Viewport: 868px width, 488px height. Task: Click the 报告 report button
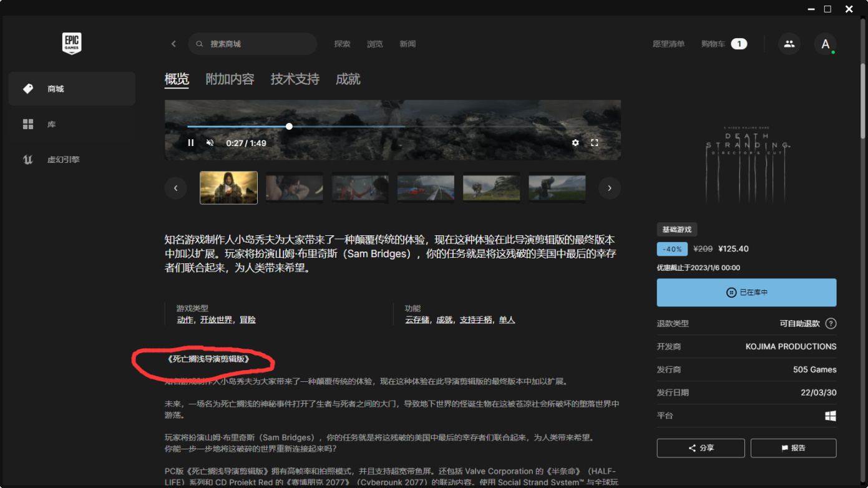pos(793,448)
